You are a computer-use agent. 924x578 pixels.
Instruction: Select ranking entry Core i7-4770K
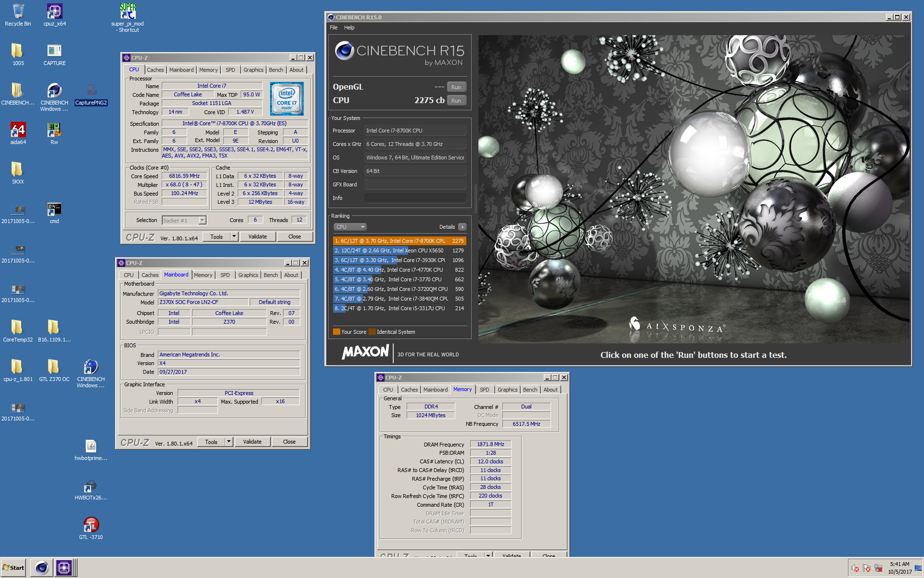pyautogui.click(x=399, y=270)
